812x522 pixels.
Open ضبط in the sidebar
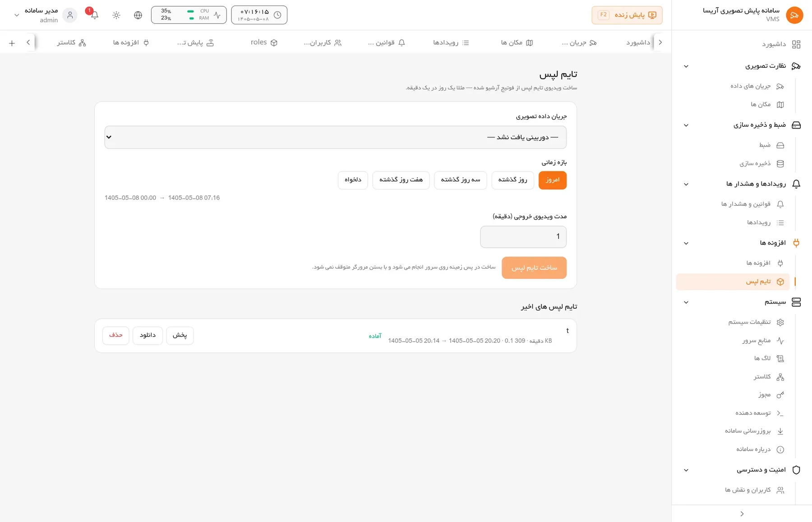tap(771, 145)
